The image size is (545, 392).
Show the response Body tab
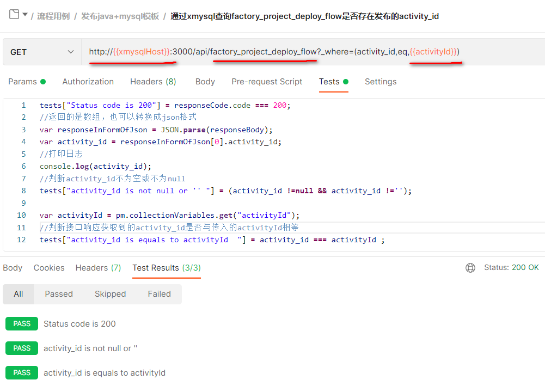tap(13, 268)
